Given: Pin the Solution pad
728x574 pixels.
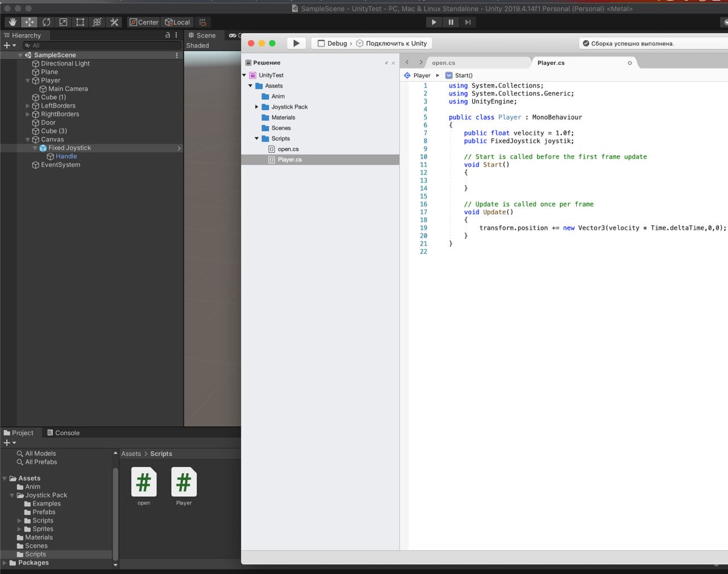Looking at the screenshot, I should pyautogui.click(x=386, y=63).
